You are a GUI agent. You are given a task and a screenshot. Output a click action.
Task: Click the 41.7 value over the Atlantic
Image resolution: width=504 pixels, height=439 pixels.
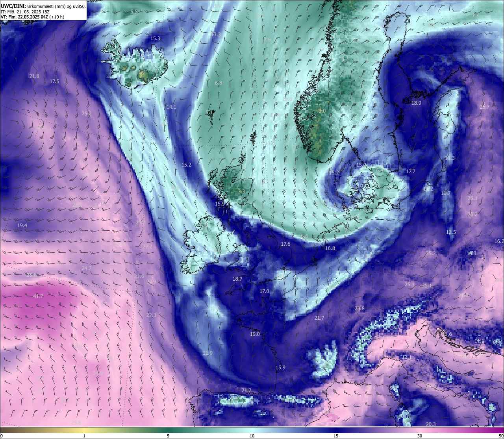pos(38,296)
